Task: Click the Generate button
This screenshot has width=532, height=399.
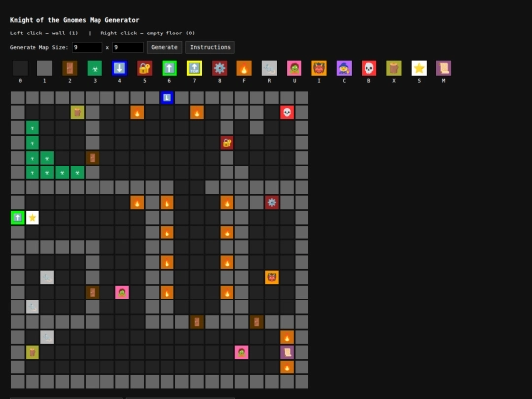Action: tap(165, 47)
